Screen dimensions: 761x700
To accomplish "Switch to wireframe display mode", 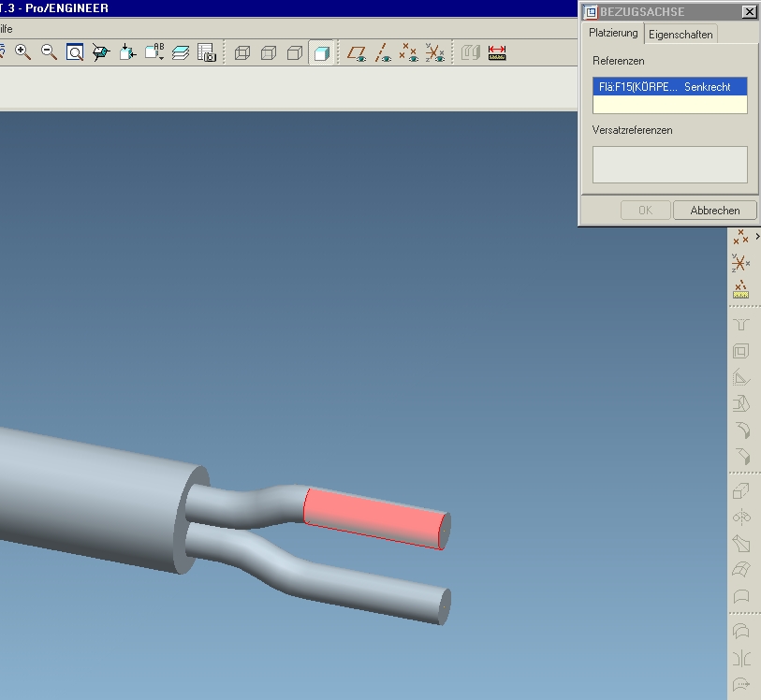I will [x=242, y=52].
